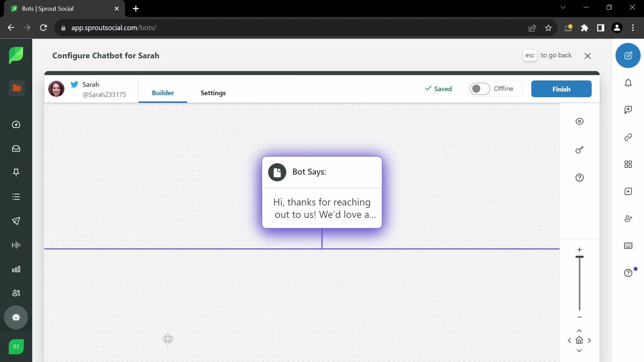Click the Bot Says node

click(322, 192)
